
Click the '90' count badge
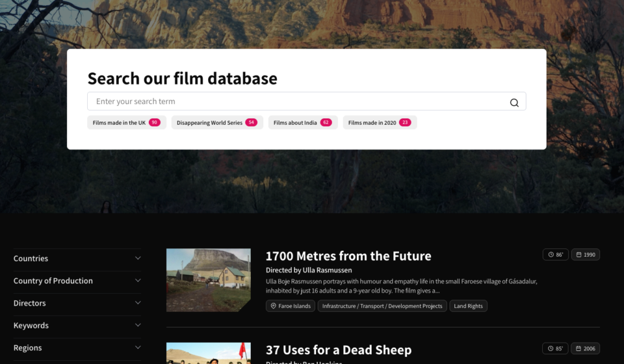155,123
